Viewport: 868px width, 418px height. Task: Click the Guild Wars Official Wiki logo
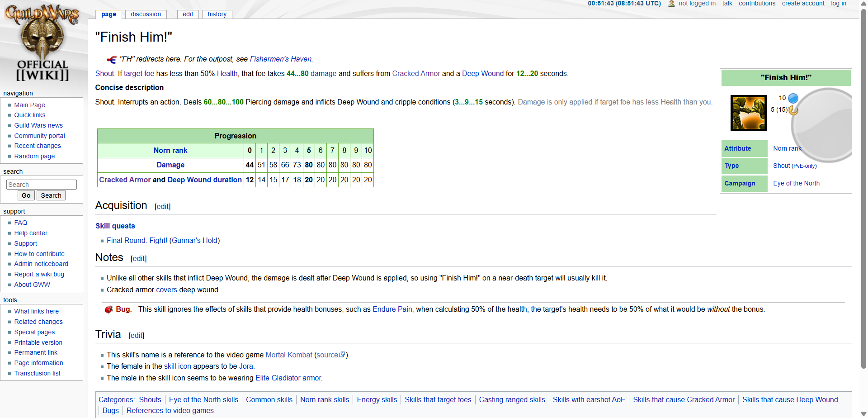pos(42,43)
